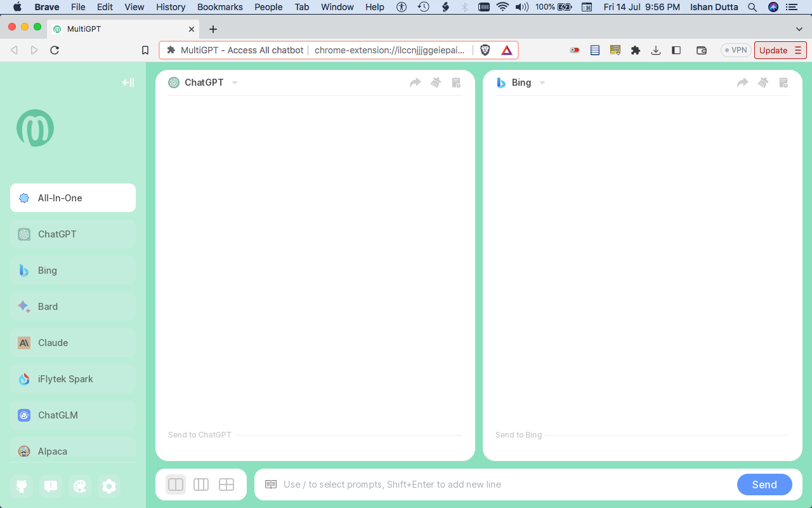Open ChatGLM in the sidebar
Viewport: 812px width, 508px height.
pyautogui.click(x=73, y=415)
